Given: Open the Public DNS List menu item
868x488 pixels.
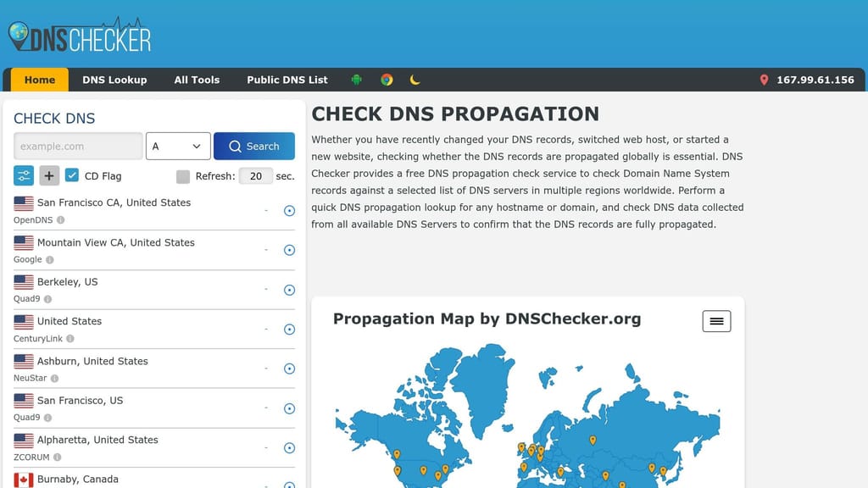Looking at the screenshot, I should pyautogui.click(x=287, y=80).
